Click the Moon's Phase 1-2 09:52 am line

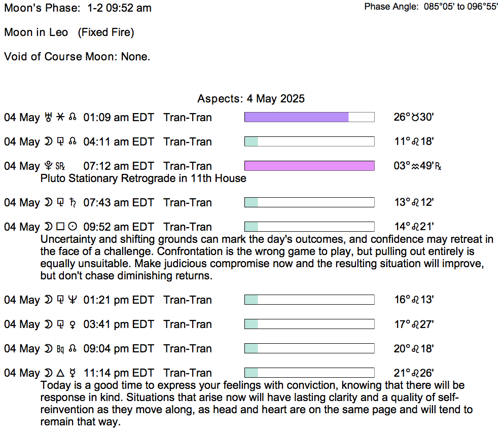(x=78, y=8)
